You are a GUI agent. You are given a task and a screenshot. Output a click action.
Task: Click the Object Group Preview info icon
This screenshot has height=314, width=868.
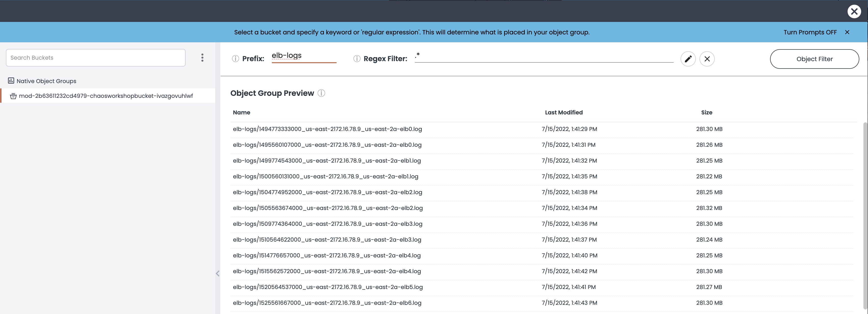coord(322,93)
